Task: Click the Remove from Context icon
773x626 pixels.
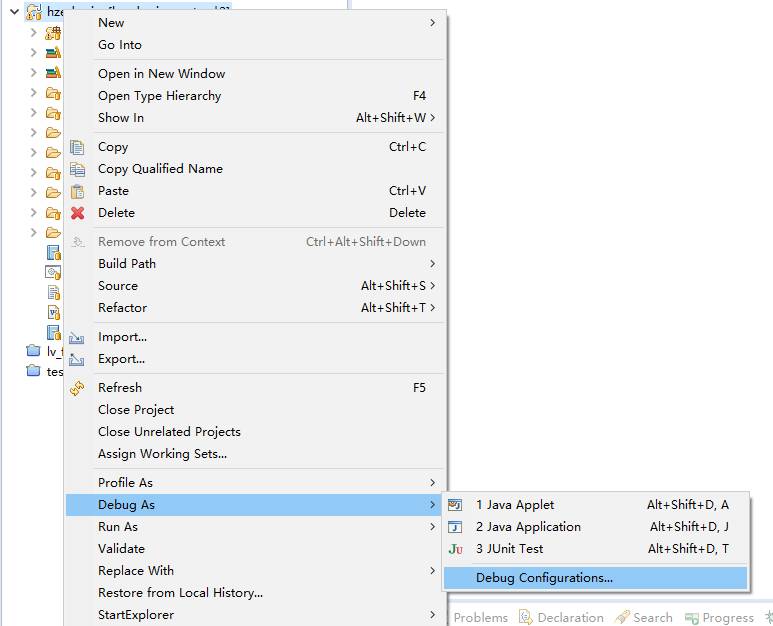Action: click(77, 242)
